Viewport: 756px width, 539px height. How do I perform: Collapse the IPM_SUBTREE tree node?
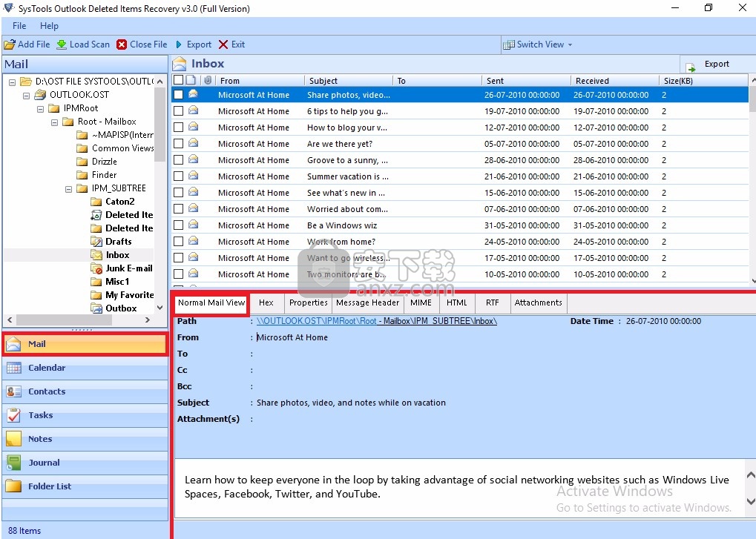pos(68,189)
